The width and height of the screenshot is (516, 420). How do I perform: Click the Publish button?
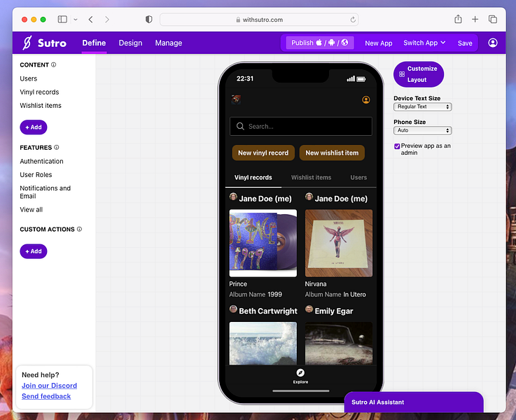(x=320, y=43)
